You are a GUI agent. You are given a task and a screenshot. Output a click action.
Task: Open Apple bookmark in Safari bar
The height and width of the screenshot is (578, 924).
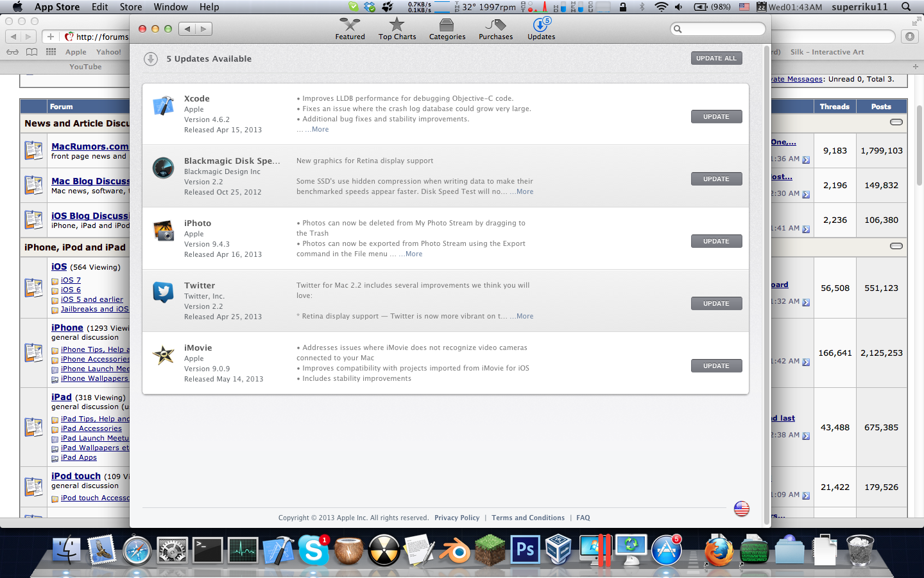(76, 52)
